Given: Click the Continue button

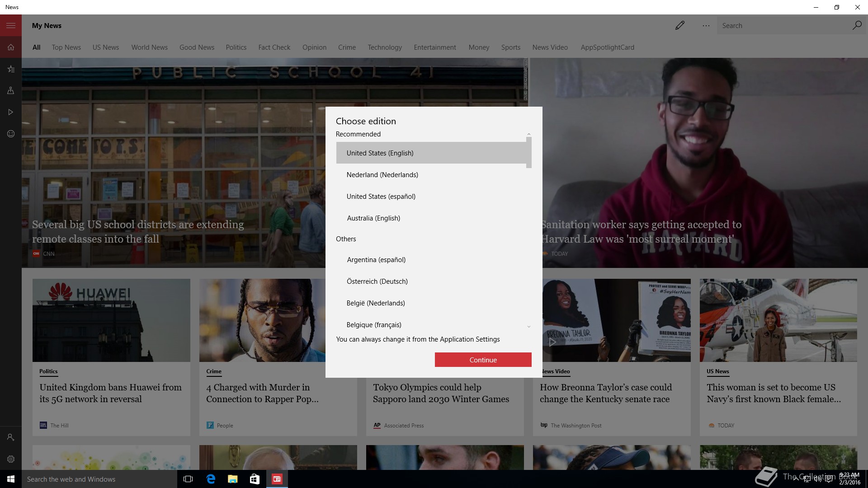Looking at the screenshot, I should (x=483, y=360).
